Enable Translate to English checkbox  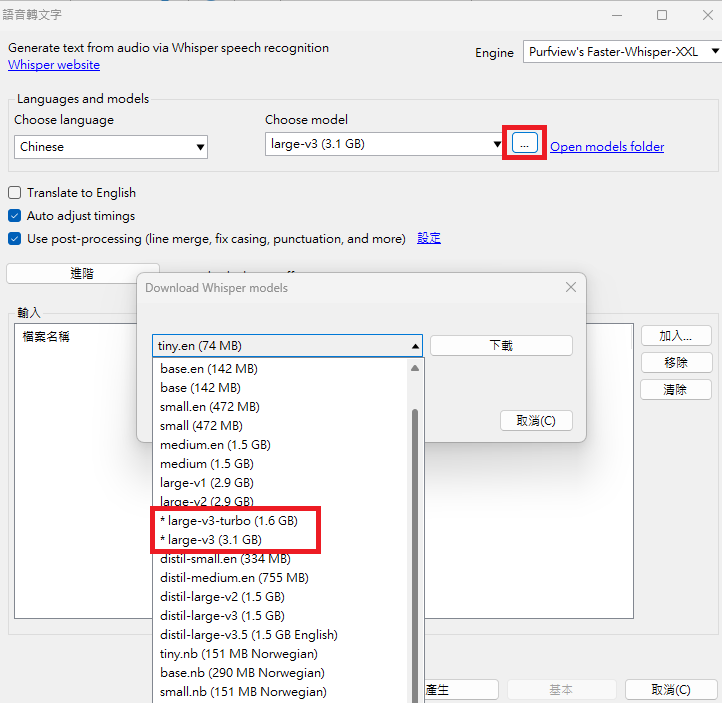point(15,193)
